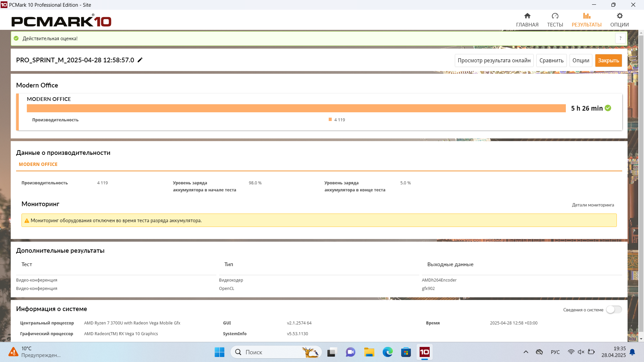Click the 98.0 % starting charge value
The image size is (644, 362).
(x=255, y=183)
